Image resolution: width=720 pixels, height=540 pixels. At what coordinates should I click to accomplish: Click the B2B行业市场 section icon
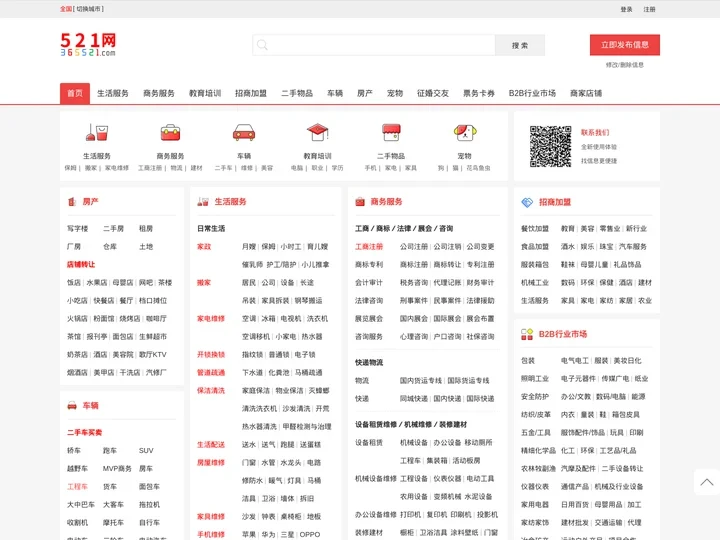527,334
